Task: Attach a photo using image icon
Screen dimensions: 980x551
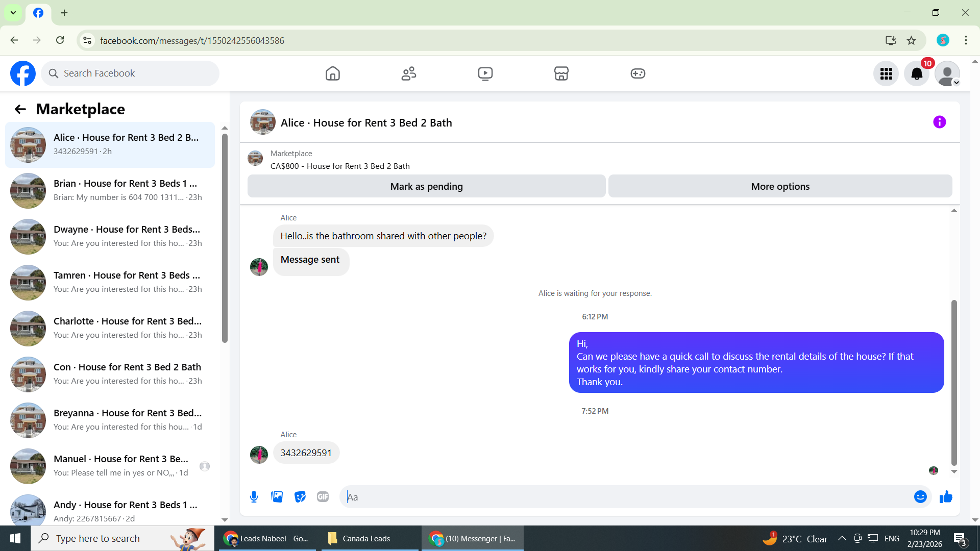Action: (277, 497)
